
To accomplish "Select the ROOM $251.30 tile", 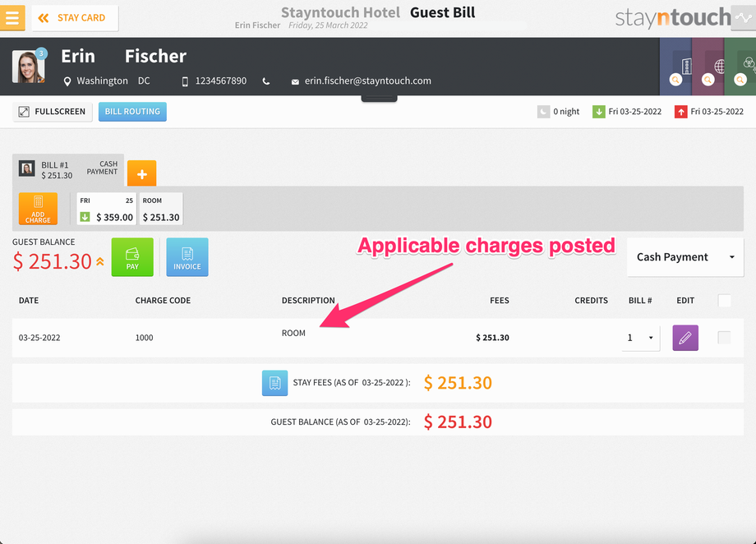I will pyautogui.click(x=161, y=209).
